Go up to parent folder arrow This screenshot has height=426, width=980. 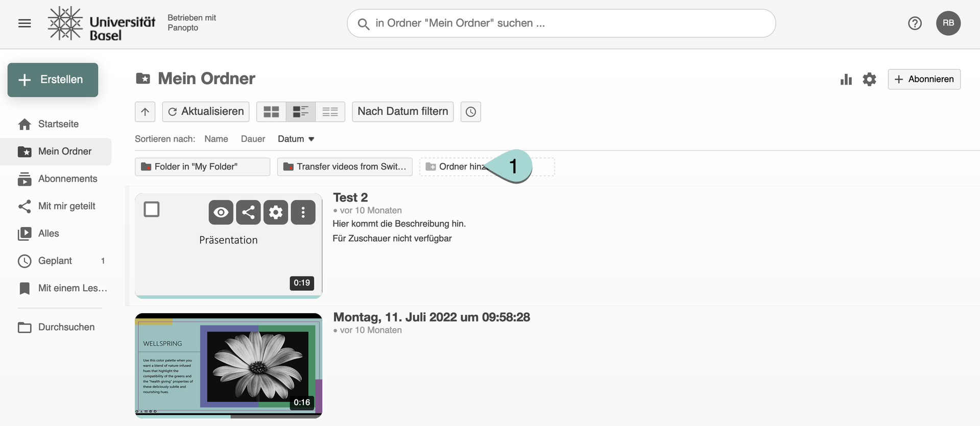(145, 112)
